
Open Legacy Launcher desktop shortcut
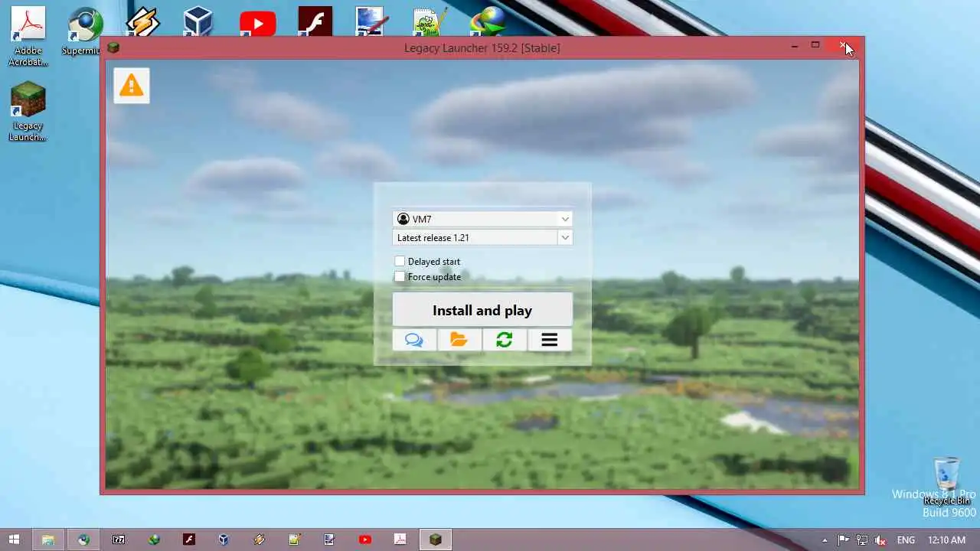click(28, 112)
